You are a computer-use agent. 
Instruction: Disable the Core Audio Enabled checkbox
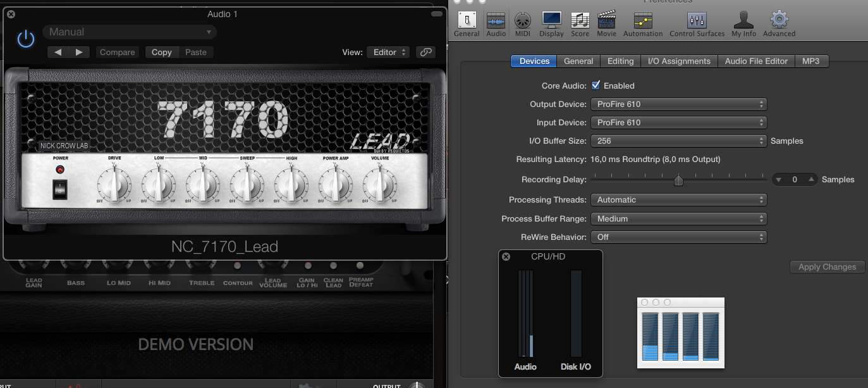pyautogui.click(x=596, y=85)
